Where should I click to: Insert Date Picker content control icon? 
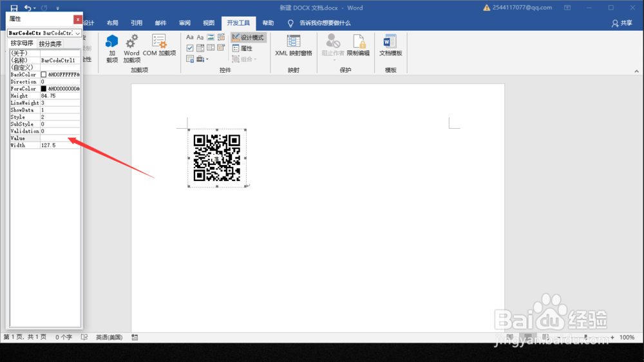coord(221,48)
